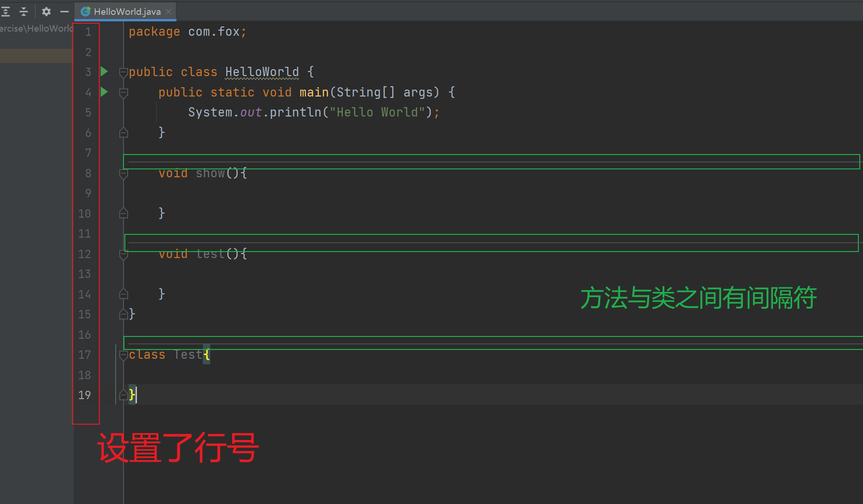Viewport: 863px width, 504px height.
Task: Click line number 19 in gutter
Action: 84,395
